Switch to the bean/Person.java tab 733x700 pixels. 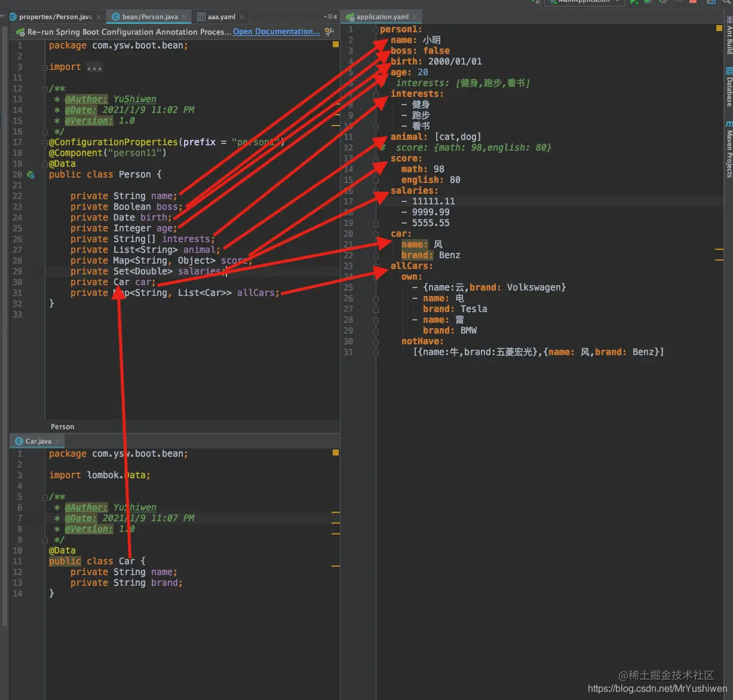150,17
